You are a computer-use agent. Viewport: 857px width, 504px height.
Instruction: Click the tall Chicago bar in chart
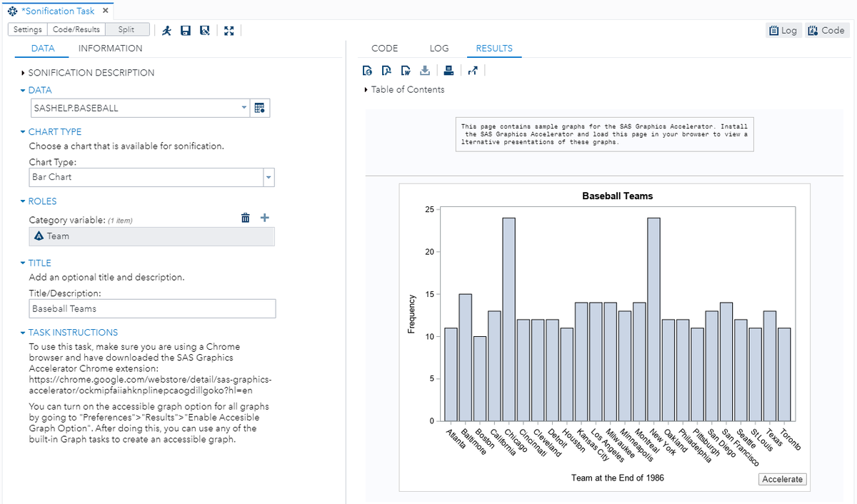[x=509, y=319]
